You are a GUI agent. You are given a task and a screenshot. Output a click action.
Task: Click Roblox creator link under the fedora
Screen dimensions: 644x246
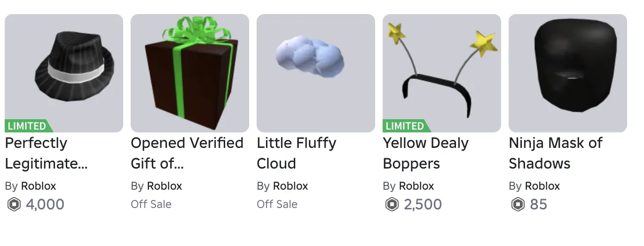pyautogui.click(x=39, y=186)
